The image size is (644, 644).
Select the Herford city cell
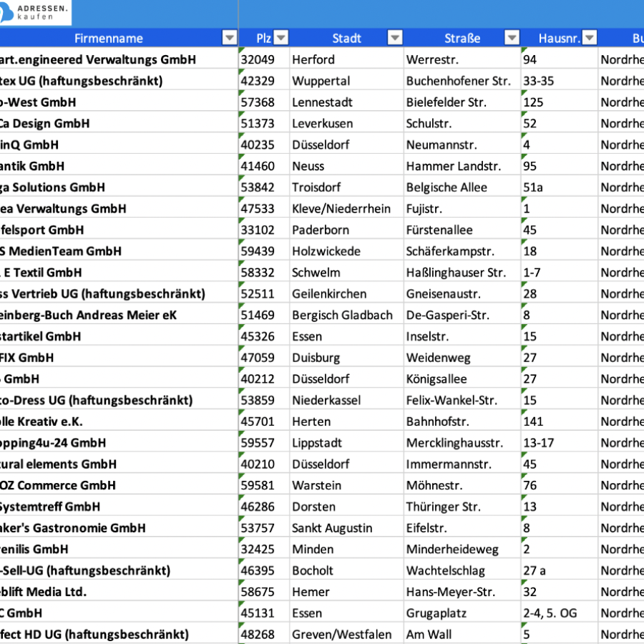(346, 59)
